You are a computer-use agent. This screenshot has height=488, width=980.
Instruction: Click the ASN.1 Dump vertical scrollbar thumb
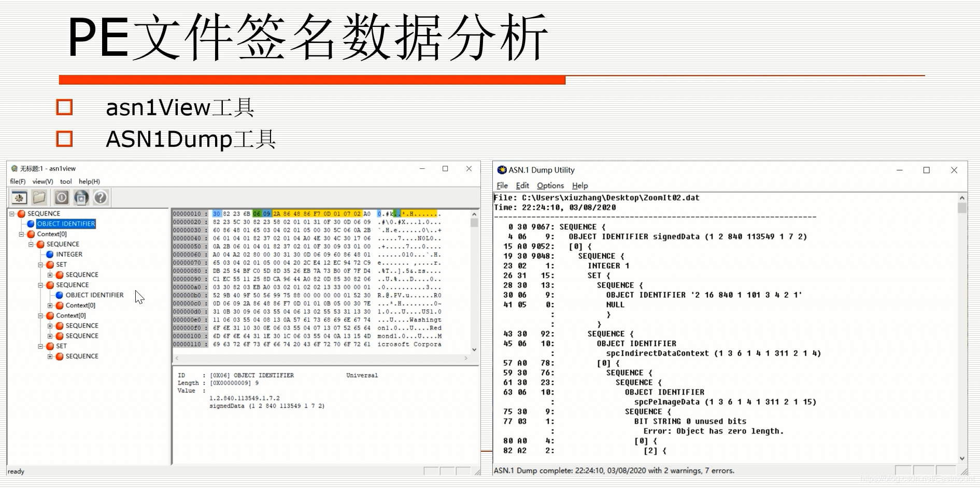[962, 208]
